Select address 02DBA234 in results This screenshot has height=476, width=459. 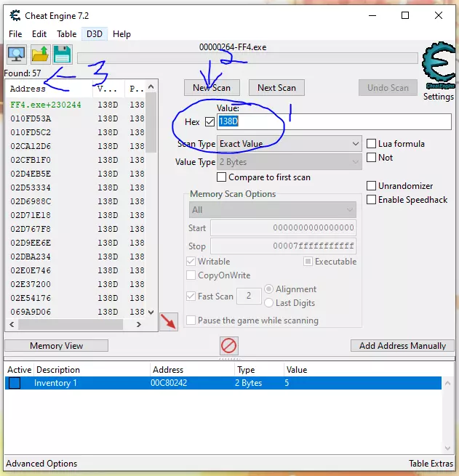76,257
